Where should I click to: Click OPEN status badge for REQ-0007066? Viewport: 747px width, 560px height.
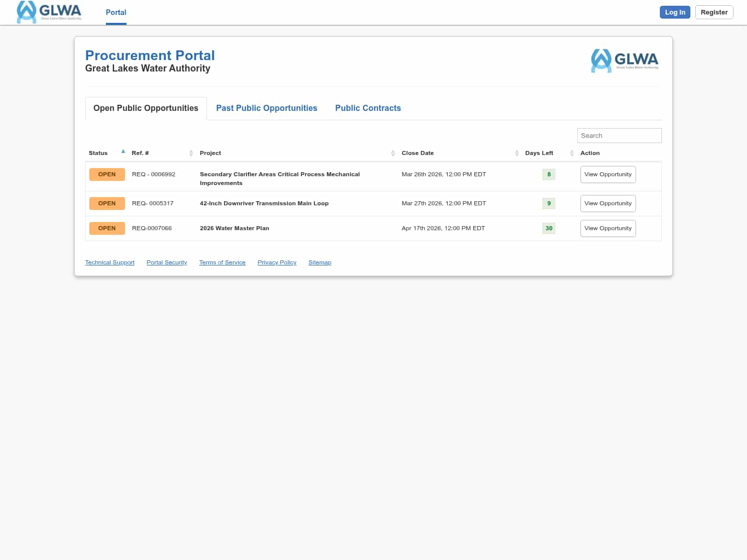(107, 228)
